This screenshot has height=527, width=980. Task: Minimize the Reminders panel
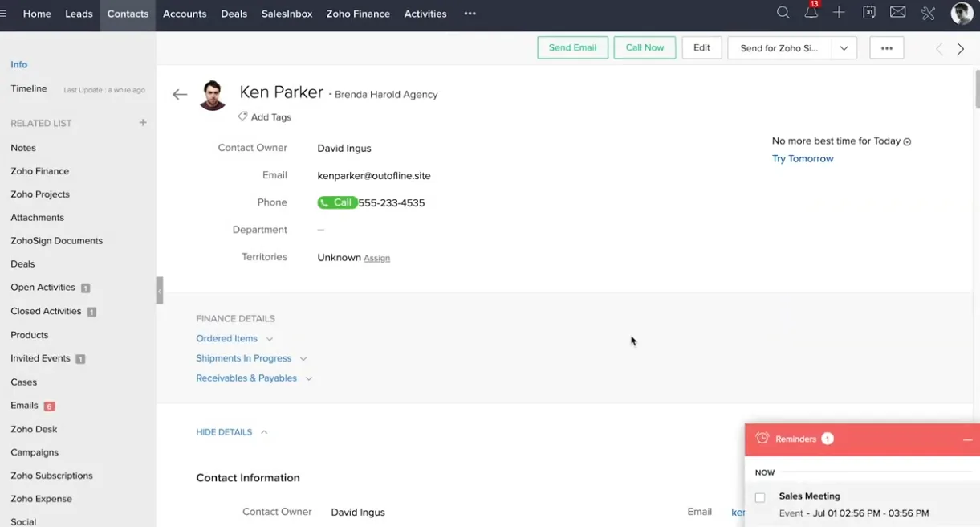pos(967,439)
